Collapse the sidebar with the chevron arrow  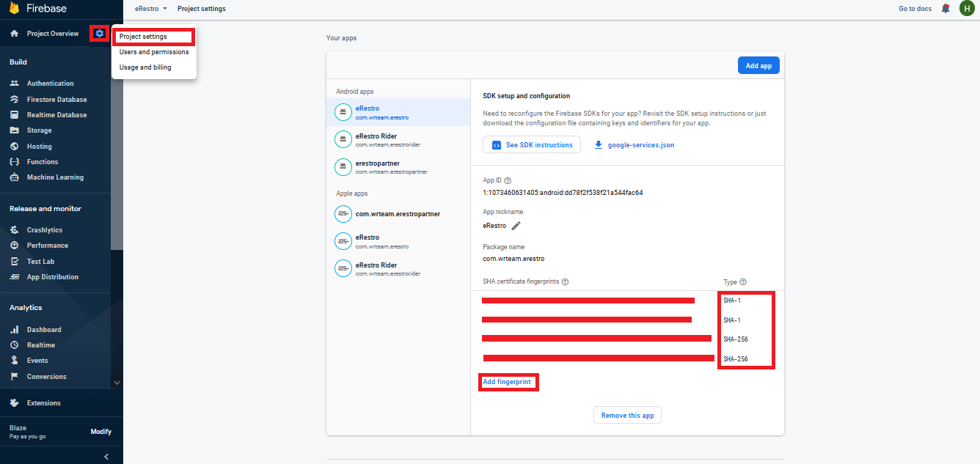(x=106, y=457)
